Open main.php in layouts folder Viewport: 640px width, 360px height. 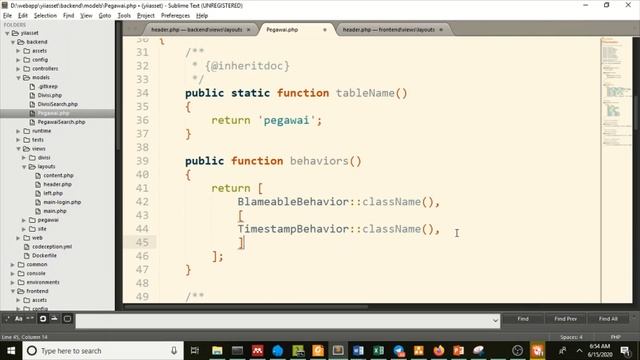coord(55,211)
